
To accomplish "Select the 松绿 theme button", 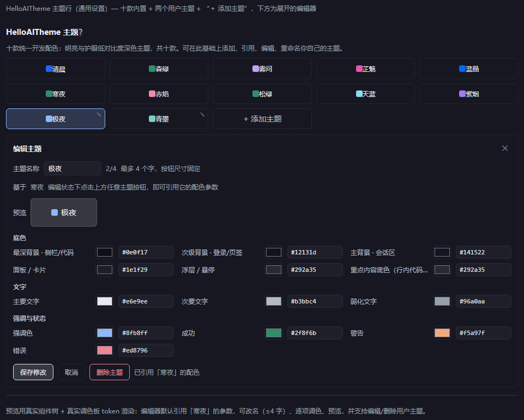I will pos(262,94).
